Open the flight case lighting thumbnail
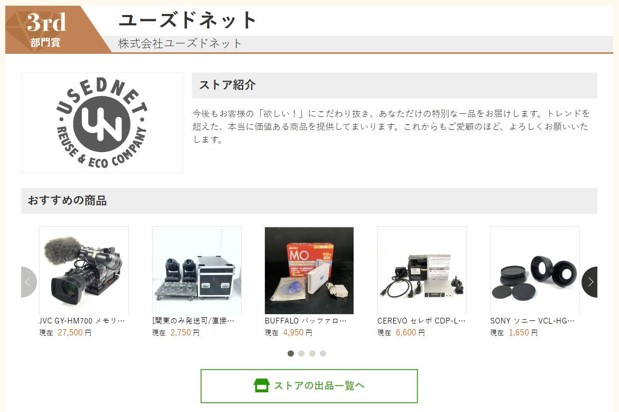Screen dimensions: 619x412 click(x=197, y=270)
